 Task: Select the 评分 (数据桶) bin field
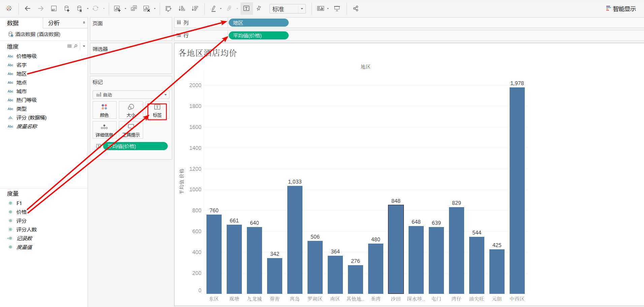(x=32, y=118)
